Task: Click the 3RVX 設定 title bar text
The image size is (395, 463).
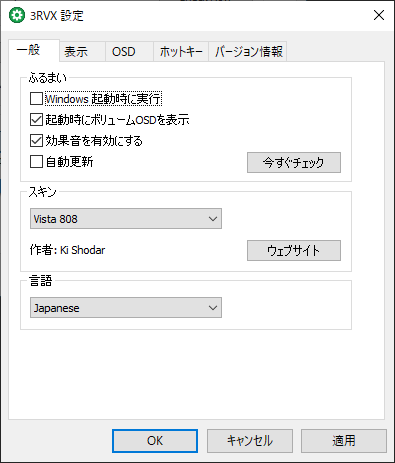Action: [x=57, y=16]
